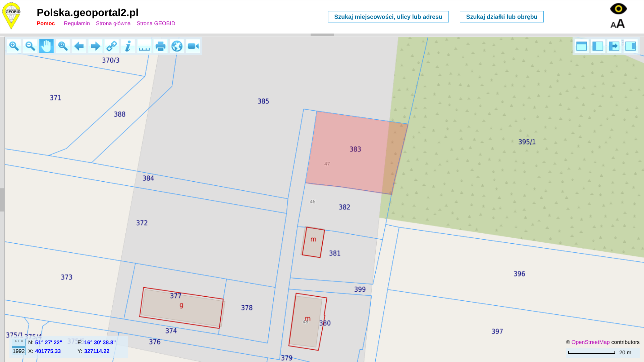
Task: Click building m on parcel 381
Action: 313,242
